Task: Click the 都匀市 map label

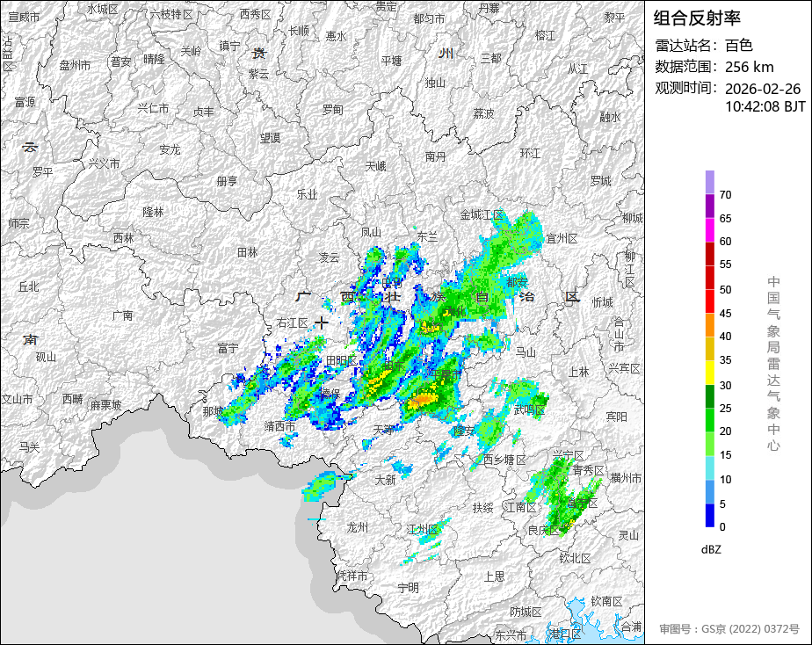Action: (430, 18)
